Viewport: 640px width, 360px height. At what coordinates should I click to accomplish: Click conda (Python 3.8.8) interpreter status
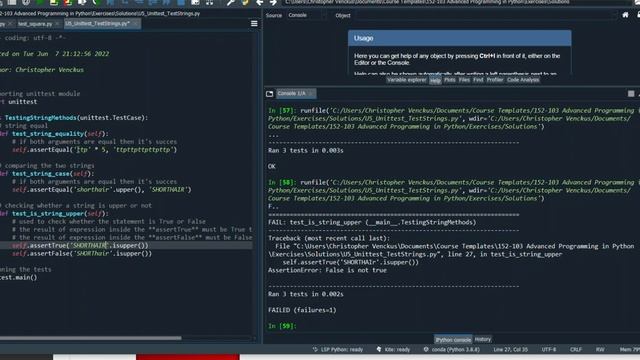451,349
